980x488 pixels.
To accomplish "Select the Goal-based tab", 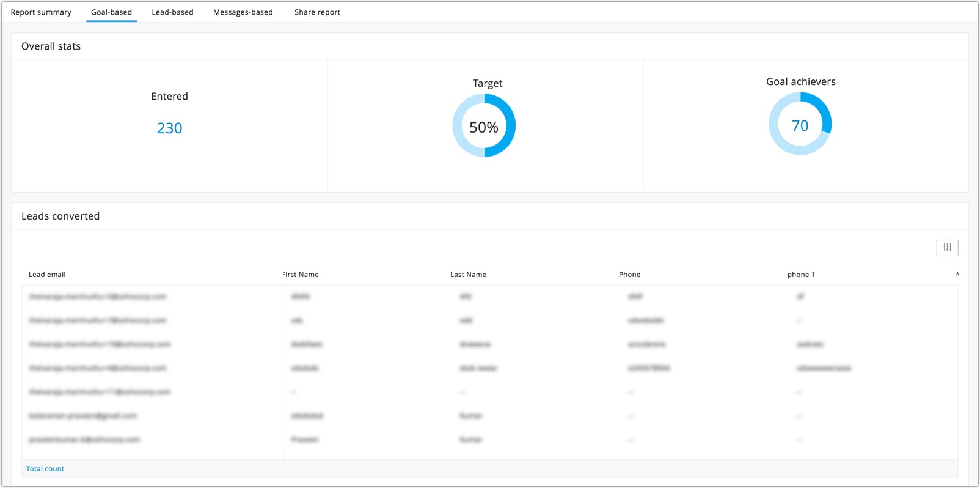I will click(x=111, y=12).
